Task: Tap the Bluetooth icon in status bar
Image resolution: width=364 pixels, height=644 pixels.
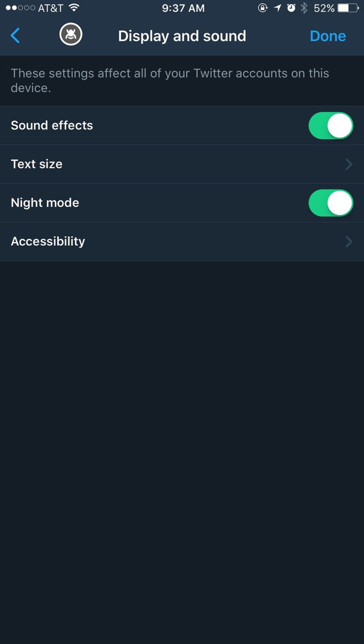Action: [x=304, y=8]
